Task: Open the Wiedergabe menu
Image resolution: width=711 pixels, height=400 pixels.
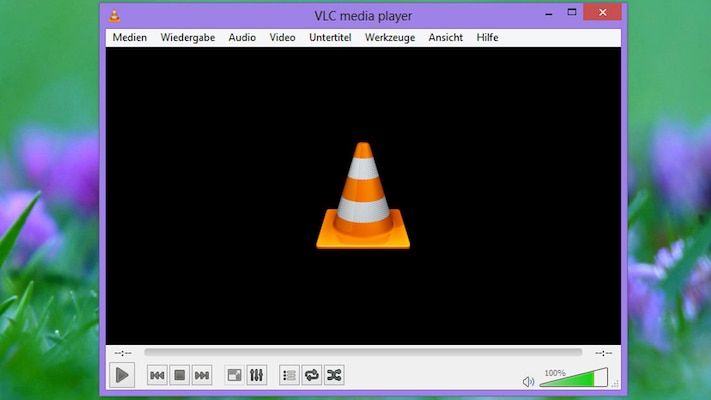Action: coord(187,38)
